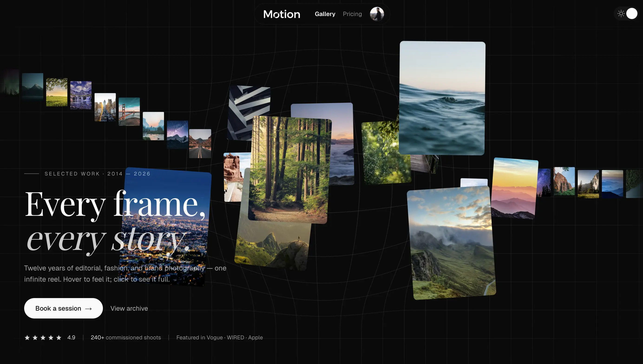
Task: Open the pink sky valley river thumbnail
Action: click(x=153, y=126)
